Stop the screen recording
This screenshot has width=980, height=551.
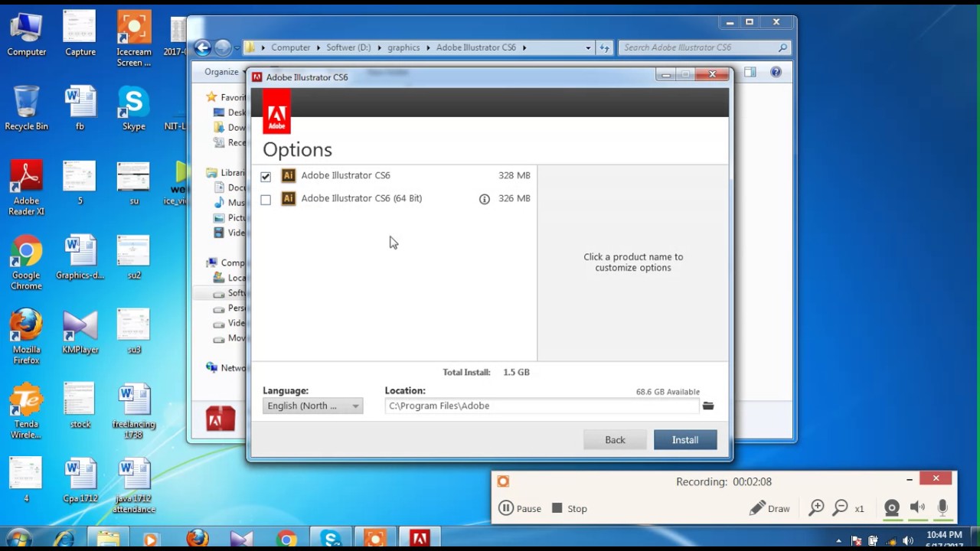pyautogui.click(x=569, y=508)
